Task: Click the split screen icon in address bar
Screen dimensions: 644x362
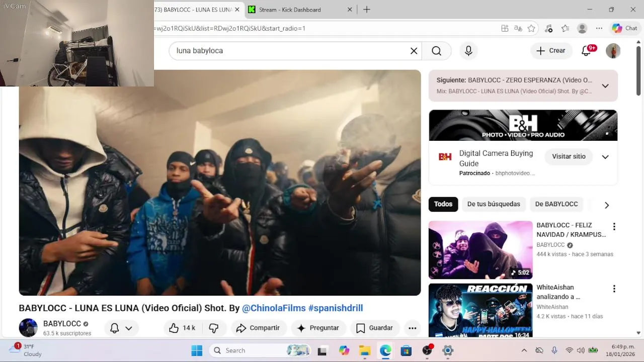Action: [x=505, y=29]
